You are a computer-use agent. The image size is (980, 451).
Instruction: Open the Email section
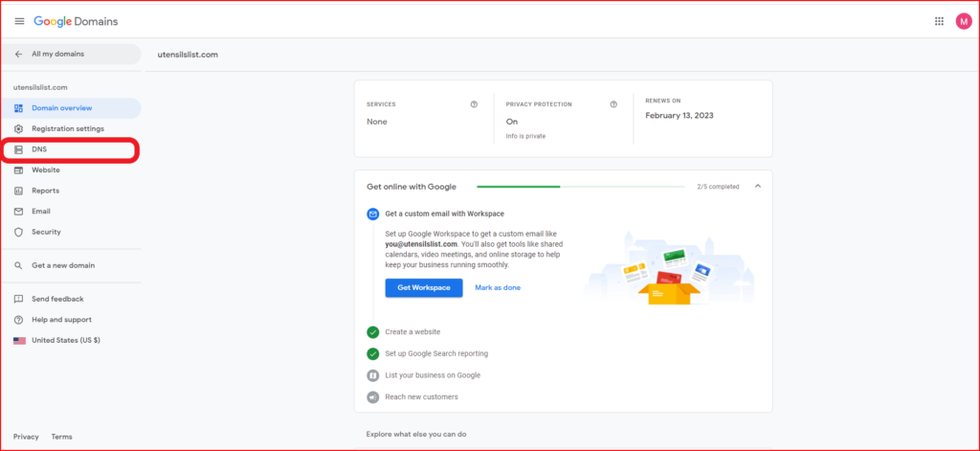71,212
